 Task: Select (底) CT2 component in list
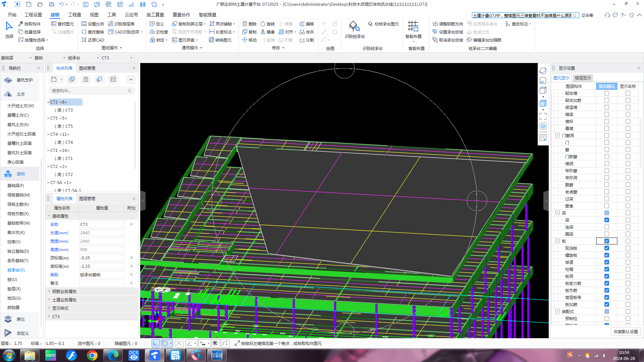(64, 175)
